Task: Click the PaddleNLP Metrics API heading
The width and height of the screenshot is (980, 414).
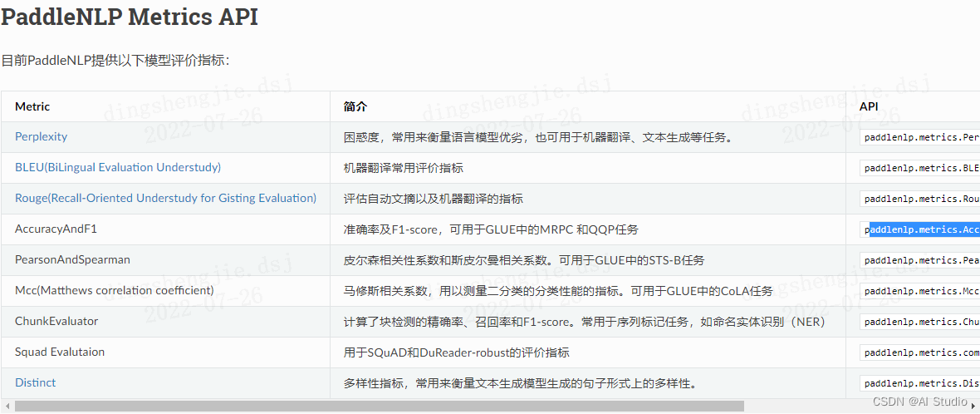Action: pyautogui.click(x=130, y=17)
